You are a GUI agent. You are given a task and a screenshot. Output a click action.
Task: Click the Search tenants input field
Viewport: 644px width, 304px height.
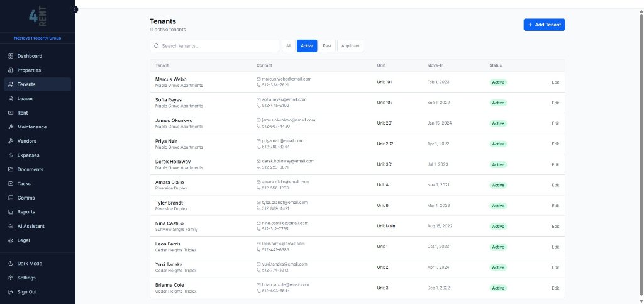[x=214, y=46]
